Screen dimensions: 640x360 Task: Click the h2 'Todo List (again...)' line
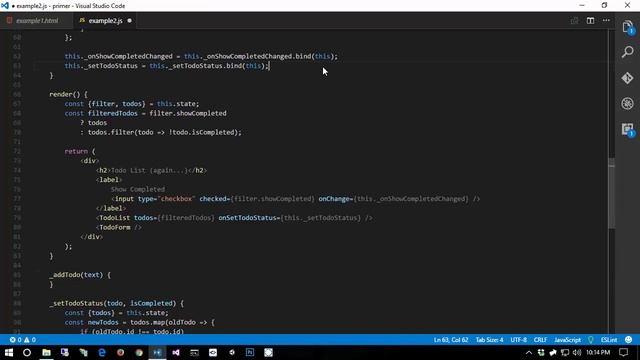(151, 171)
